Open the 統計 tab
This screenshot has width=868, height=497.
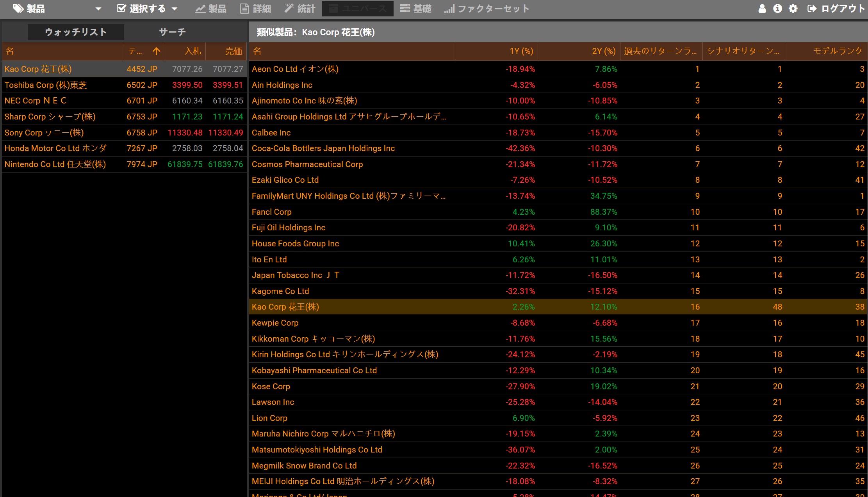point(300,9)
